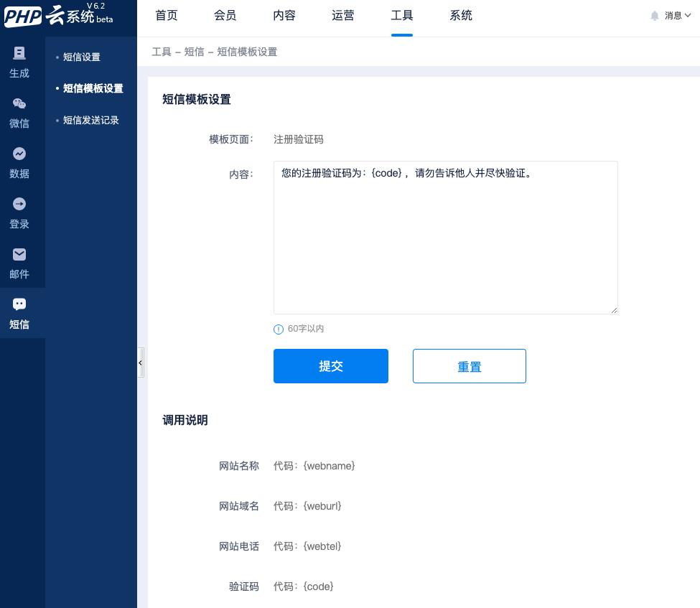Click the notification bell icon

pos(654,16)
